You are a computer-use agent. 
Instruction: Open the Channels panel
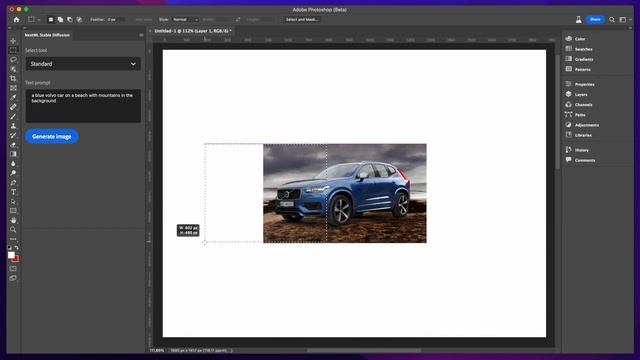tap(579, 104)
